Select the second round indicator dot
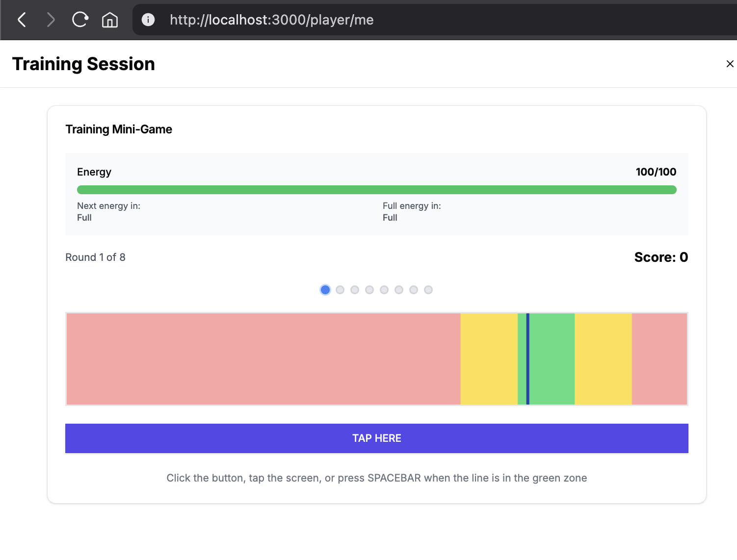The width and height of the screenshot is (737, 560). point(340,290)
